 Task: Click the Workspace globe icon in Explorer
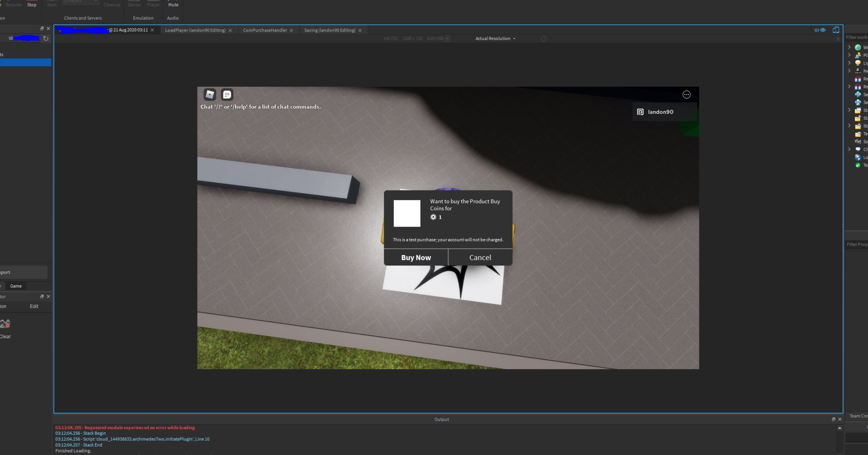pos(858,48)
